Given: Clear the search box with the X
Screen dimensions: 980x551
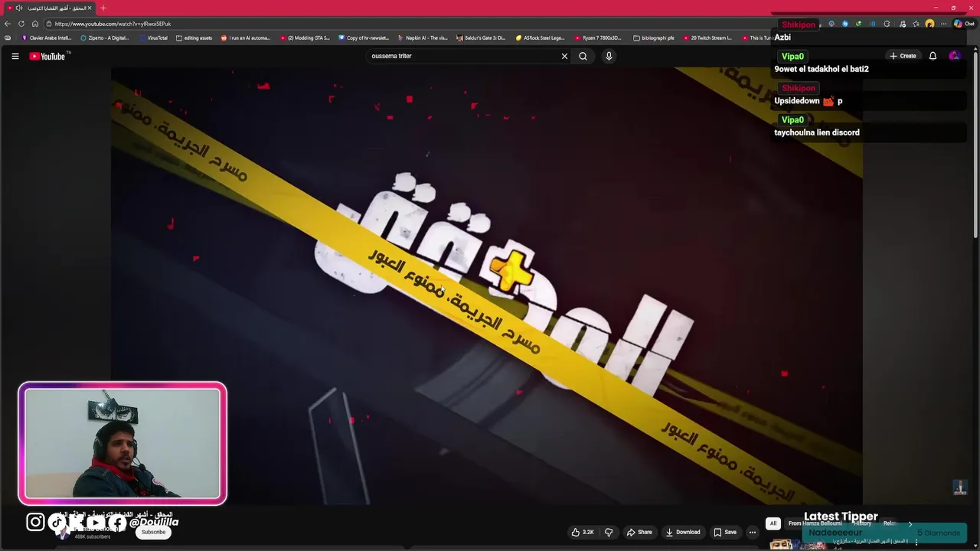Looking at the screenshot, I should click(x=564, y=56).
